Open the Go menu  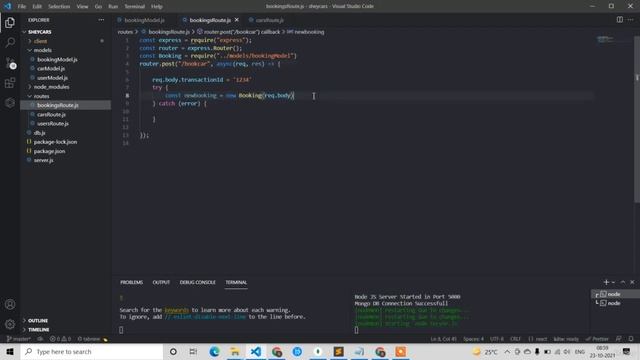point(98,6)
